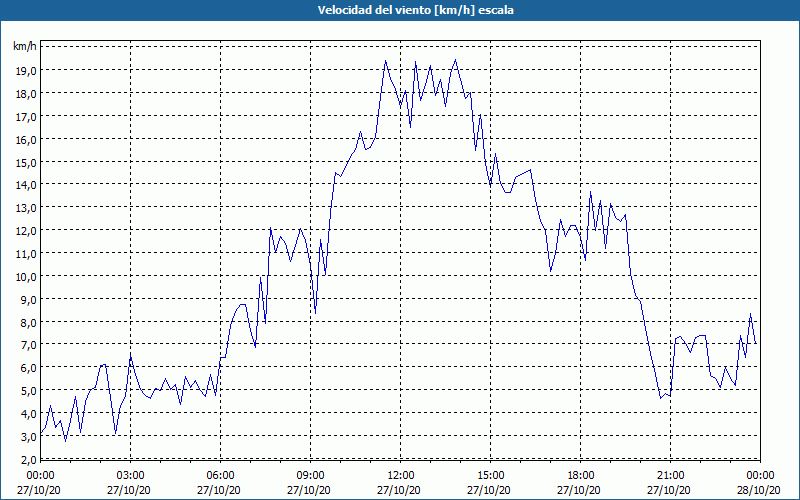Click the '3,0' y-axis value
Screen dimensions: 800x500
[x=29, y=437]
